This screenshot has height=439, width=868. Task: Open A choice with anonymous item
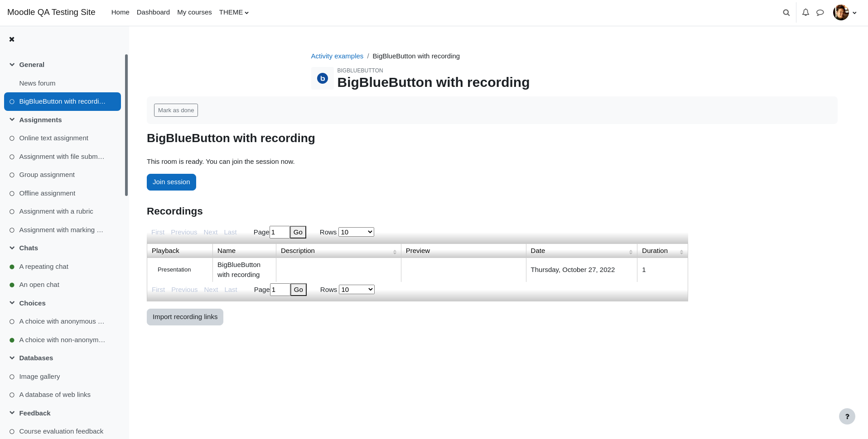[x=62, y=321]
